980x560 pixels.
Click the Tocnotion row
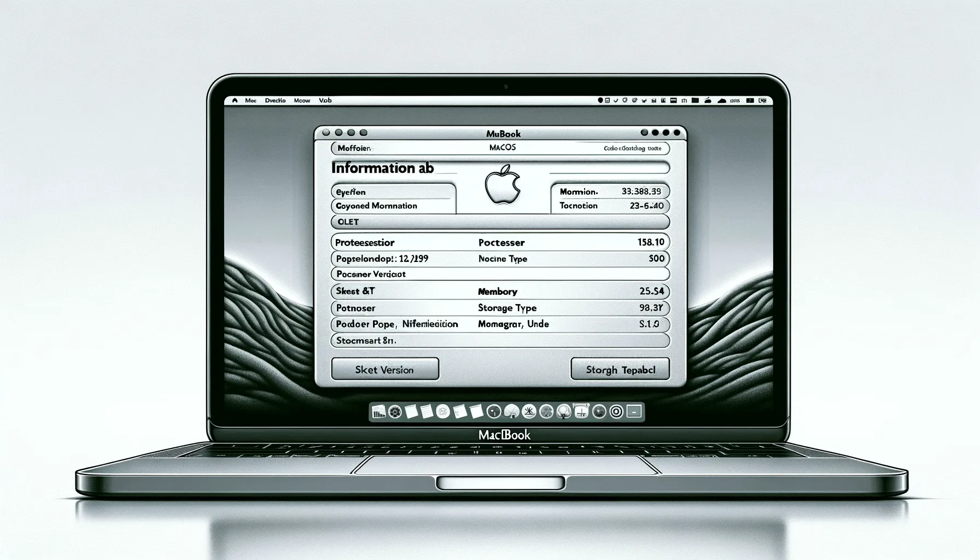610,206
